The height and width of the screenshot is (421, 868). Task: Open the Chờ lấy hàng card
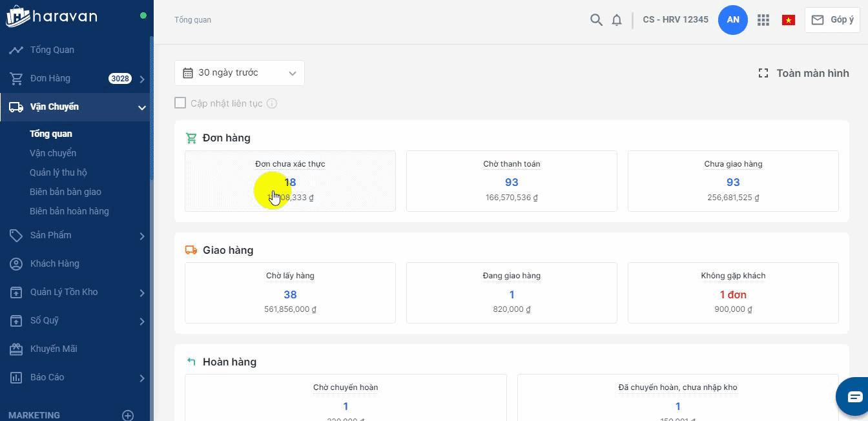point(290,293)
